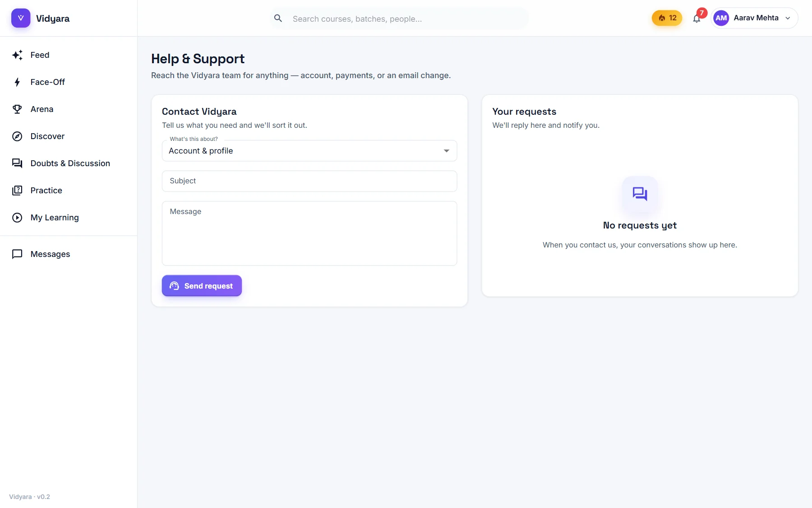This screenshot has height=508, width=812.
Task: Click the Aarav Mehta profile name
Action: click(x=756, y=18)
